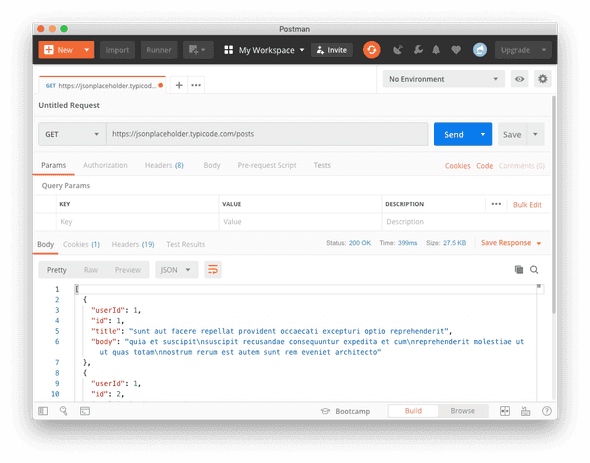Image resolution: width=590 pixels, height=463 pixels.
Task: Select the Preview view mode
Action: click(128, 270)
